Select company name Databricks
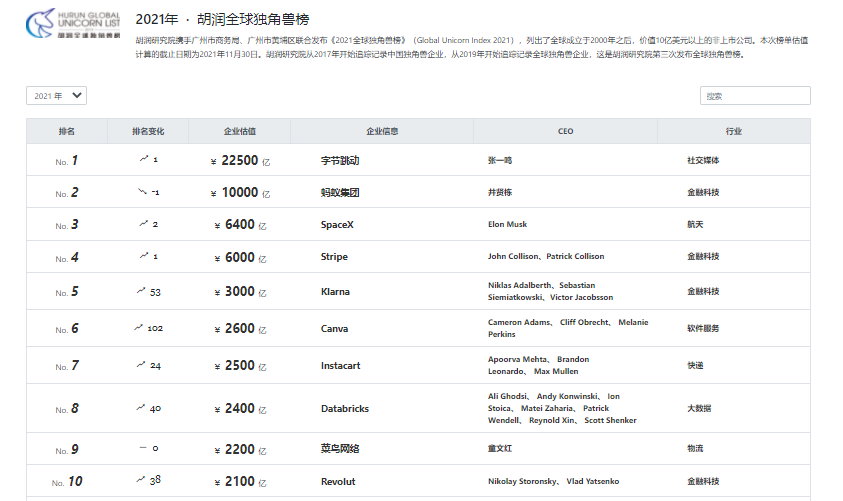This screenshot has width=843, height=501. tap(345, 409)
